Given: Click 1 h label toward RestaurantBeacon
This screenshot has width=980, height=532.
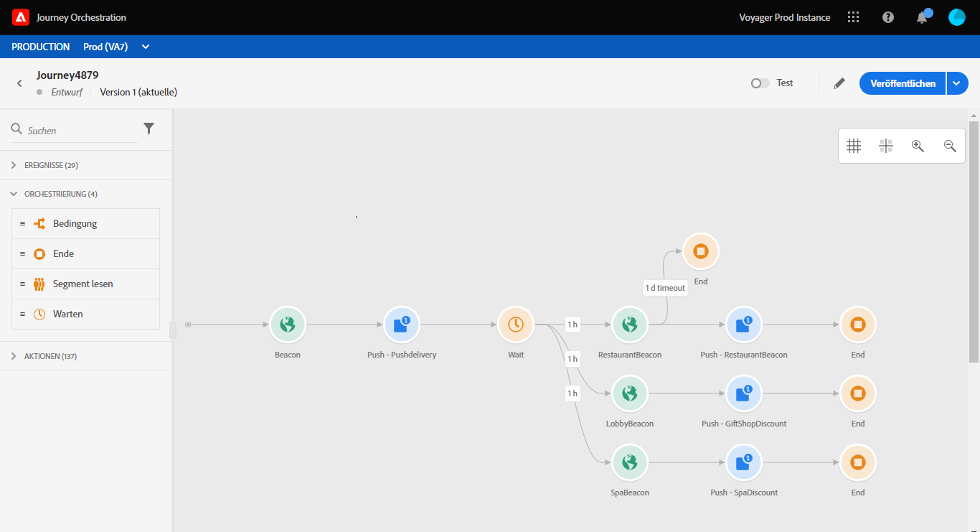Looking at the screenshot, I should click(573, 325).
